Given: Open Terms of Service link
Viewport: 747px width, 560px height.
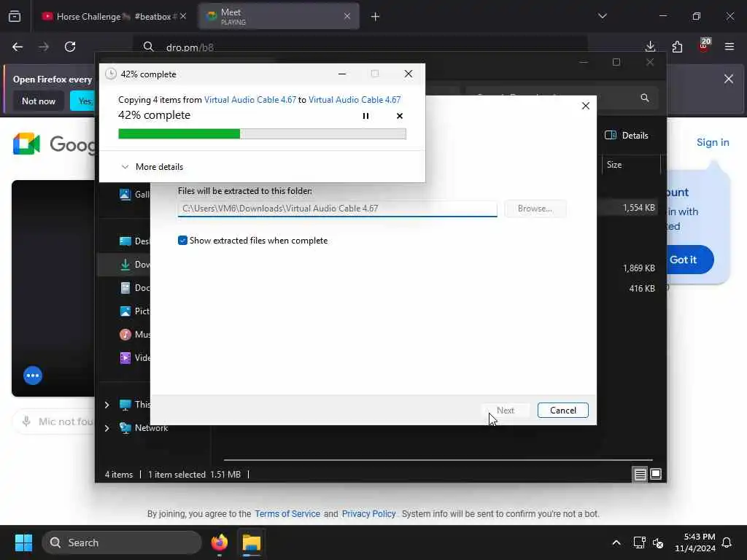Looking at the screenshot, I should point(287,514).
